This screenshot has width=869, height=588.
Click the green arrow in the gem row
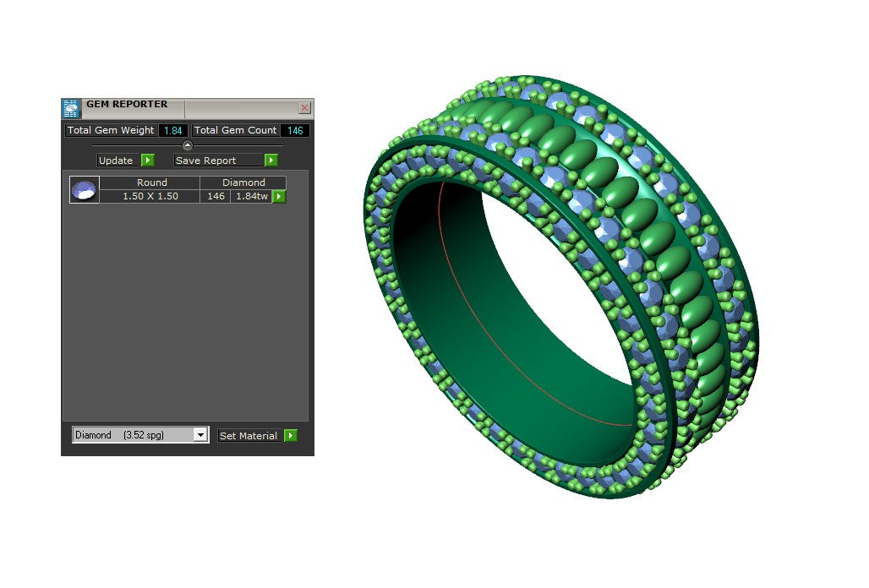278,197
